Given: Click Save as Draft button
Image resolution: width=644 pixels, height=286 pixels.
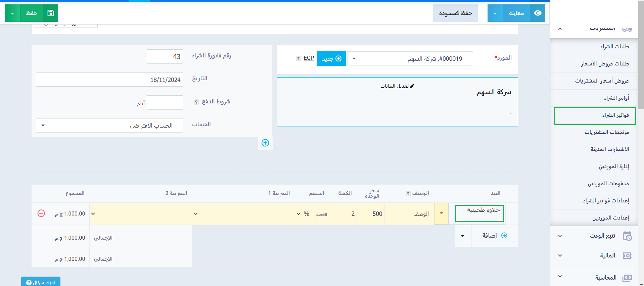Looking at the screenshot, I should [x=455, y=13].
